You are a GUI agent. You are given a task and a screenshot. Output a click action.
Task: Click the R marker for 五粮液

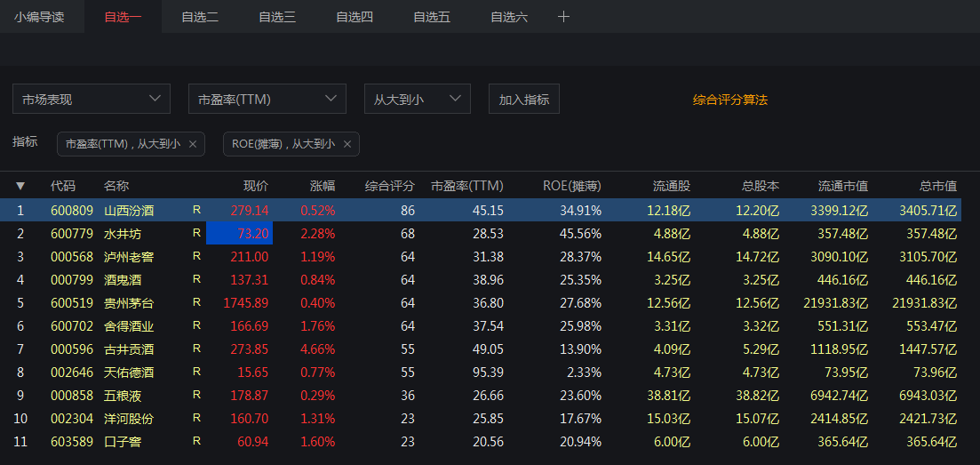click(197, 396)
